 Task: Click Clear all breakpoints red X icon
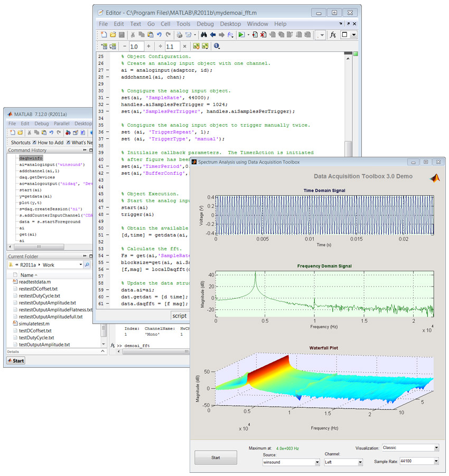264,35
